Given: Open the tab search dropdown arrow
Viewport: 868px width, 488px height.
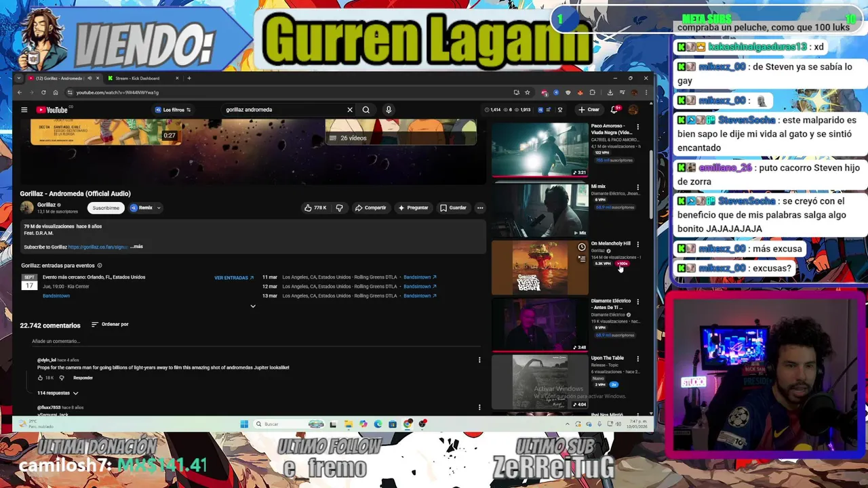Looking at the screenshot, I should (18, 78).
